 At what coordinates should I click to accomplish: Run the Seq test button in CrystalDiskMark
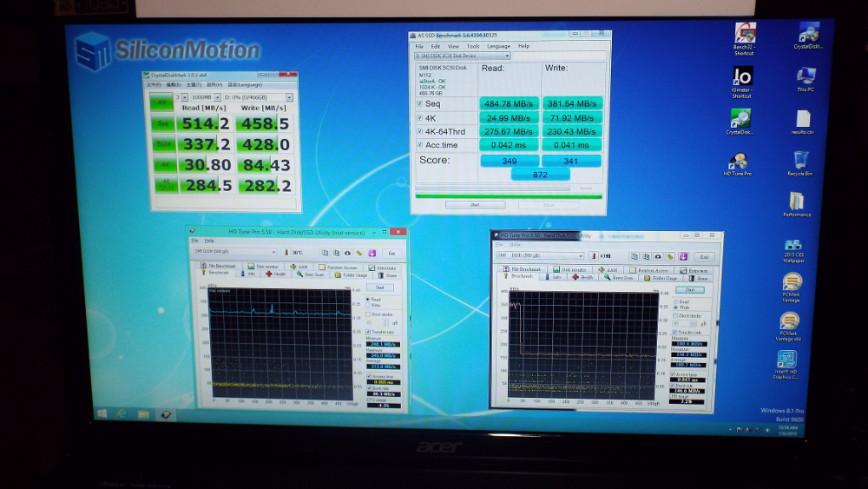162,123
